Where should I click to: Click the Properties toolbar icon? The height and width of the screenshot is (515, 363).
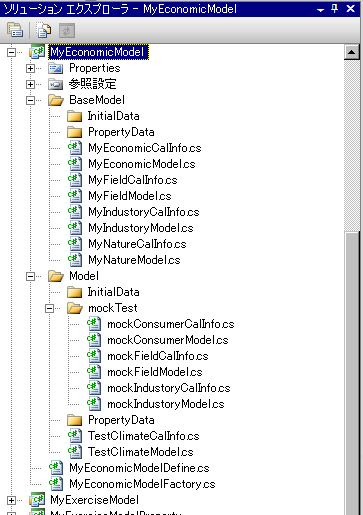coord(15,30)
